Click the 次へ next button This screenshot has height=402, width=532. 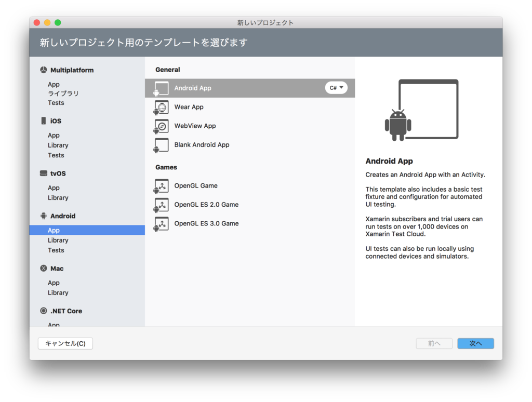(x=475, y=343)
